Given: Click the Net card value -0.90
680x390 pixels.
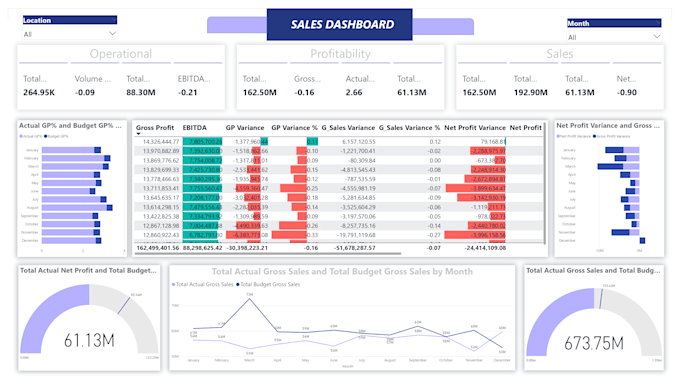Looking at the screenshot, I should click(x=627, y=92).
